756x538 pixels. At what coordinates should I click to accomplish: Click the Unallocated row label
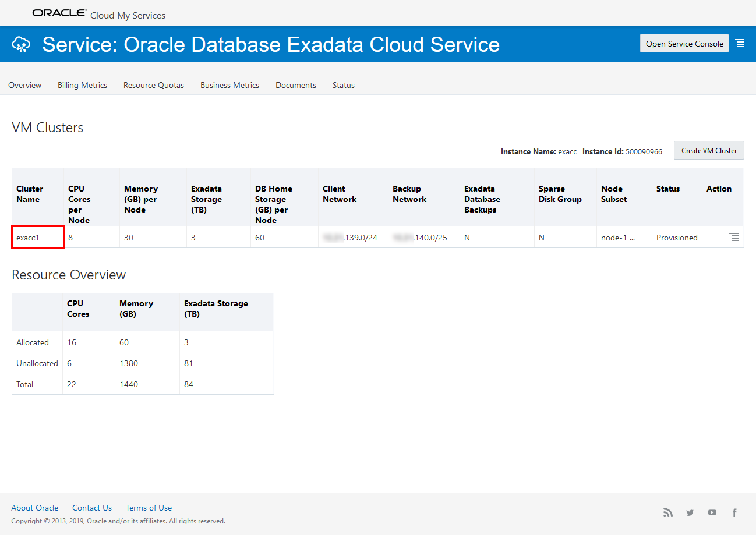[37, 363]
